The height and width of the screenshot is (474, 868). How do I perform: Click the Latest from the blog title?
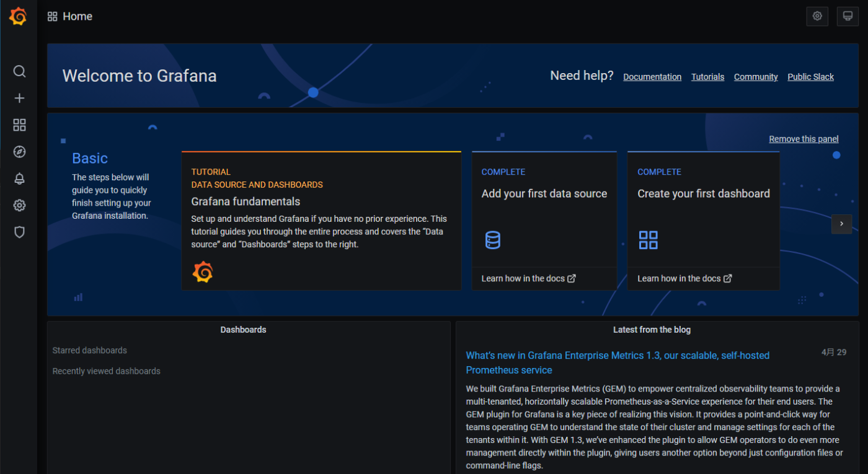point(652,330)
